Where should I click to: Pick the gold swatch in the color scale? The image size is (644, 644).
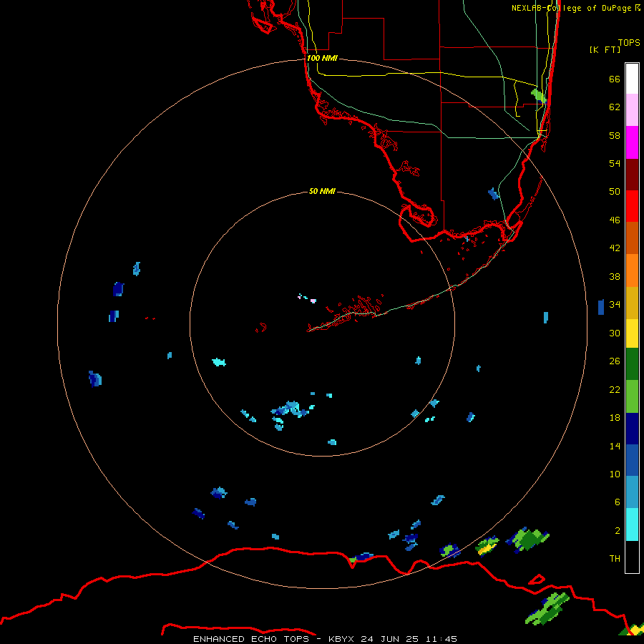[x=632, y=303]
